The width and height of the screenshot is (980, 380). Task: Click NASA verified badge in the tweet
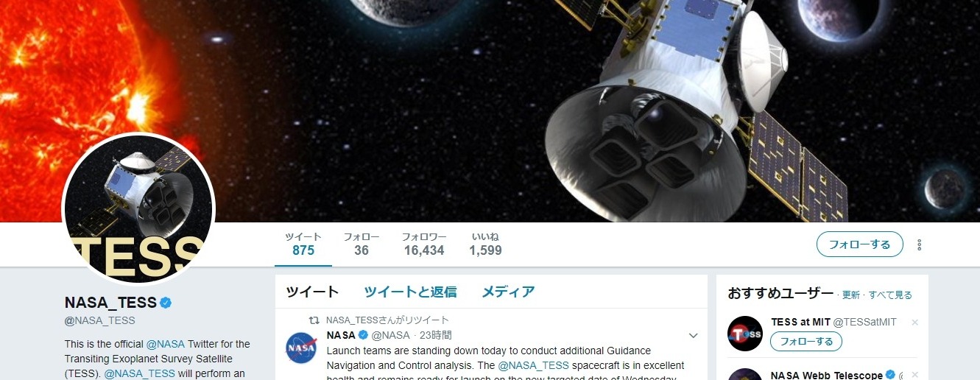coord(363,335)
